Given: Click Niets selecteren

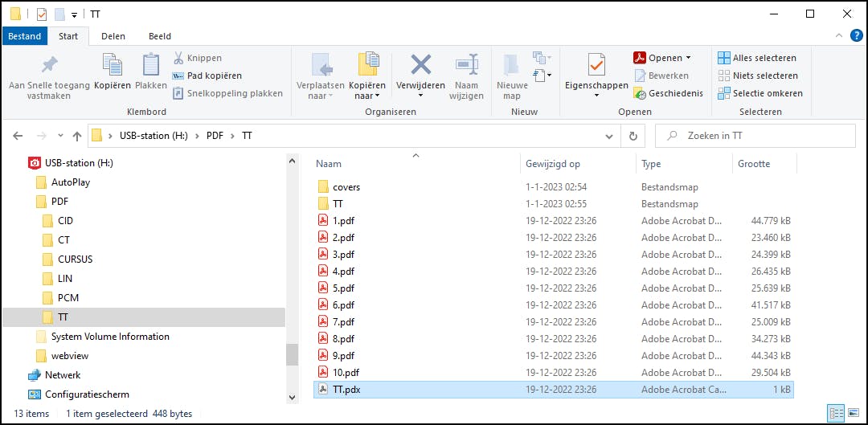Looking at the screenshot, I should pos(758,76).
